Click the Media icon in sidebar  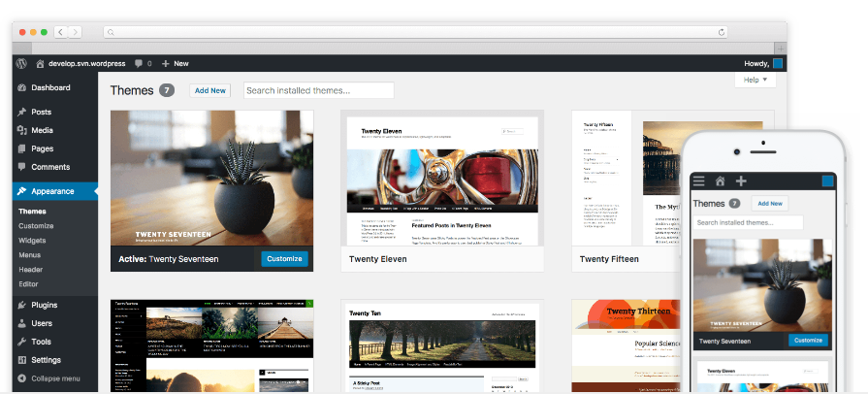(x=22, y=130)
